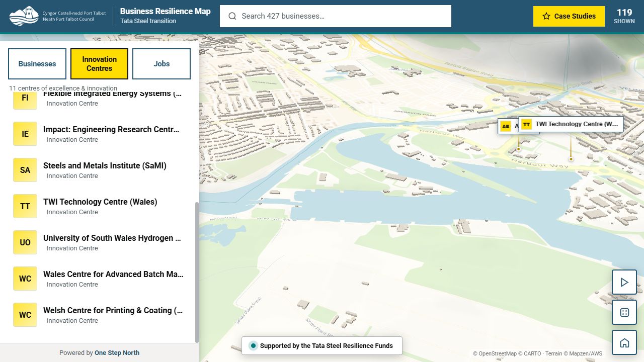Click the sidebar list scrollbar
Image resolution: width=644 pixels, height=362 pixels.
197,271
